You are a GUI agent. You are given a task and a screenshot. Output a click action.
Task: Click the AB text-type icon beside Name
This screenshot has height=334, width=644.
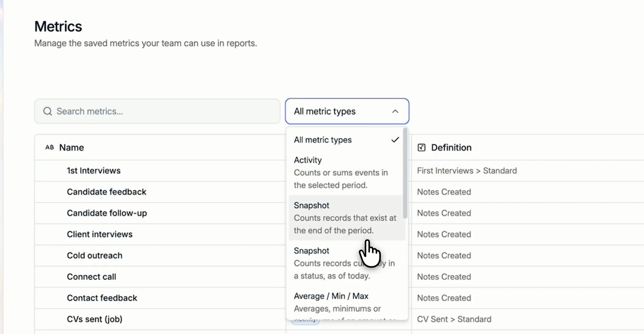pyautogui.click(x=50, y=147)
